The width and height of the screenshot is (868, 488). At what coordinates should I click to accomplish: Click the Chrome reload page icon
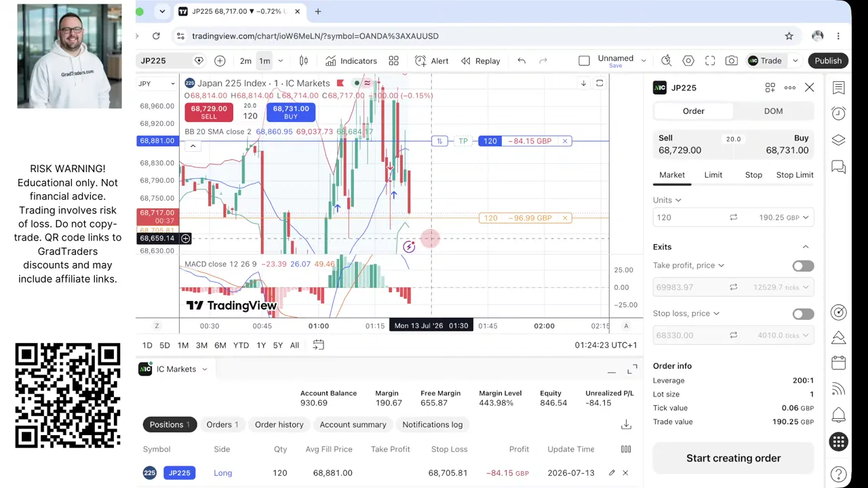click(x=156, y=36)
